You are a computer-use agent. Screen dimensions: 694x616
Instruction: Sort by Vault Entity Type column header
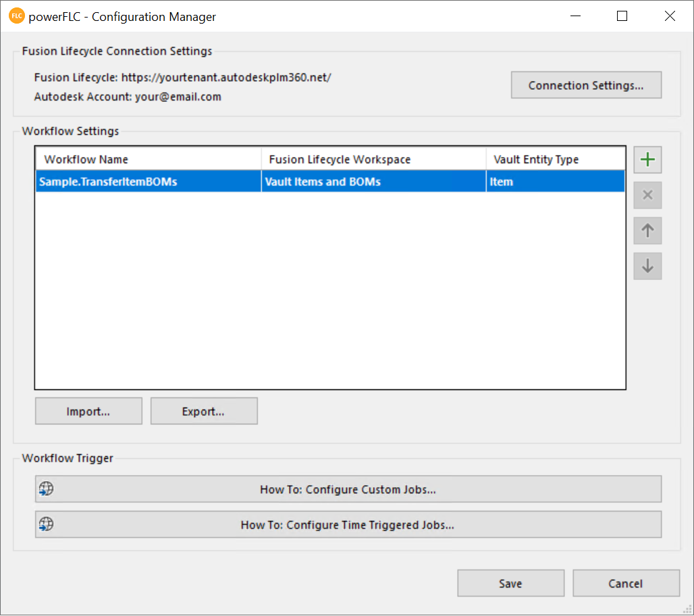tap(555, 159)
